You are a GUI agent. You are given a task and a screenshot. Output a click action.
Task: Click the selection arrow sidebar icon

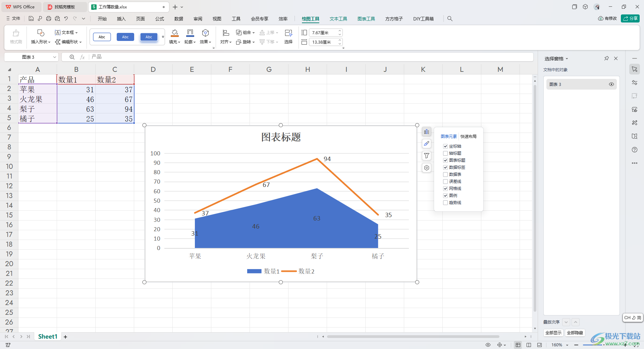(635, 69)
